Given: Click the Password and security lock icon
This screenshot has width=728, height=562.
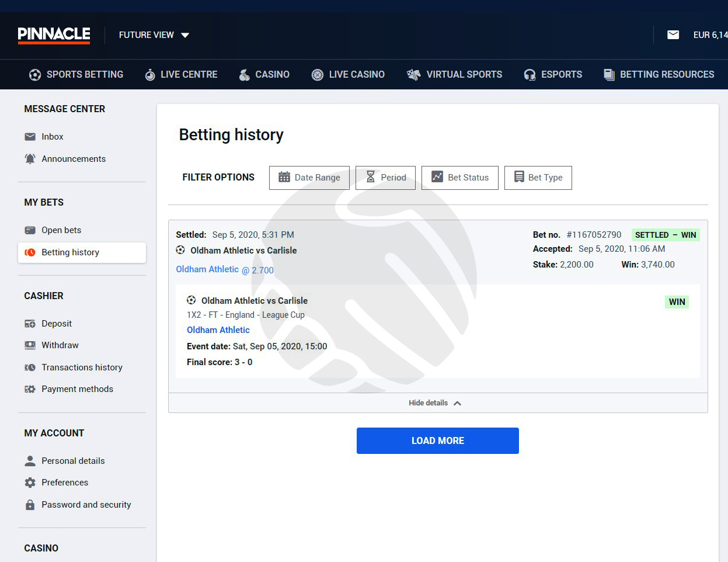Looking at the screenshot, I should point(30,505).
